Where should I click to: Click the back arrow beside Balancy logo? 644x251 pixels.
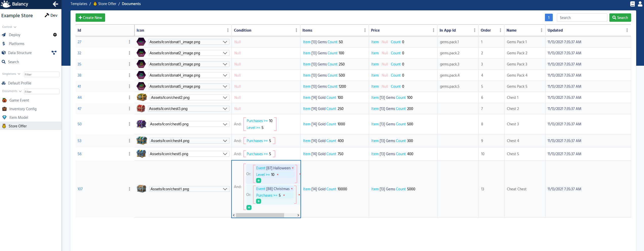[55, 4]
